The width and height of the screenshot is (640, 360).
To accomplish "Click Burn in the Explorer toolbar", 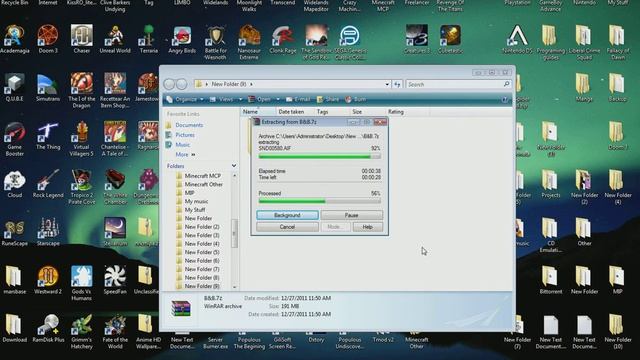I will click(356, 99).
